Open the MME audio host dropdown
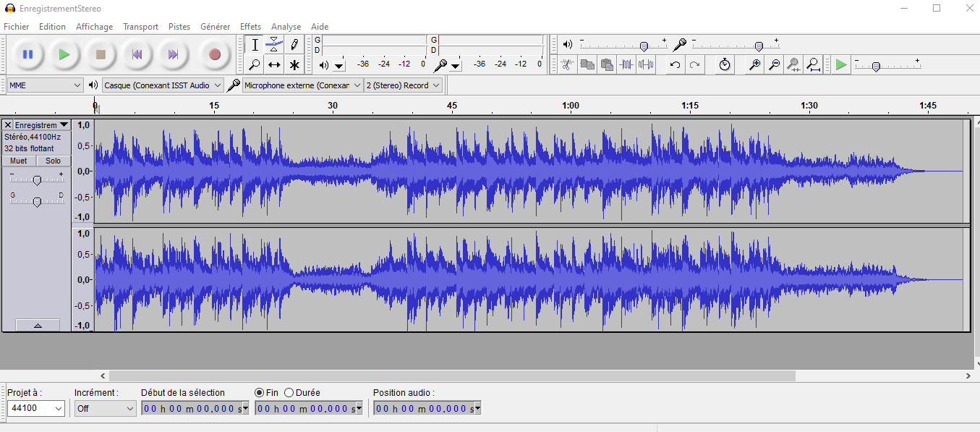Screen dimensions: 980x432 click(45, 85)
